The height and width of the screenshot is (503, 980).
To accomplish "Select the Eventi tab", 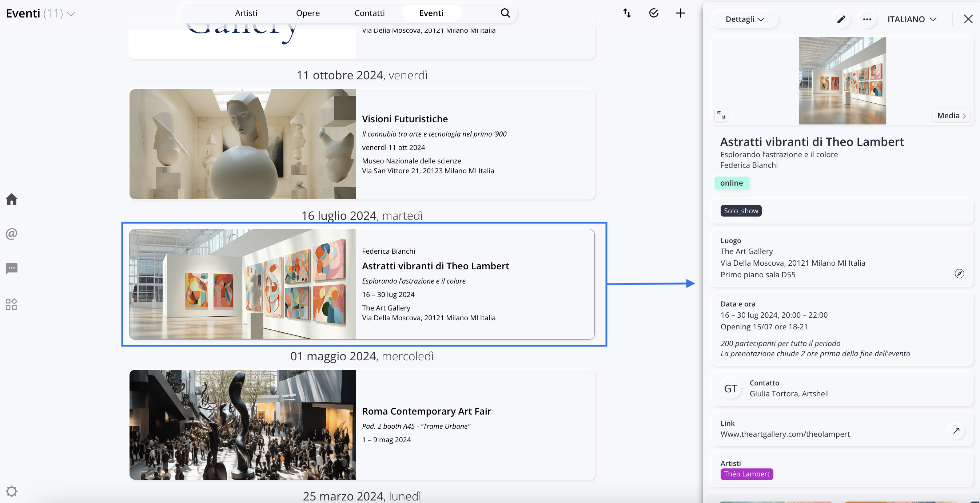I will click(431, 13).
